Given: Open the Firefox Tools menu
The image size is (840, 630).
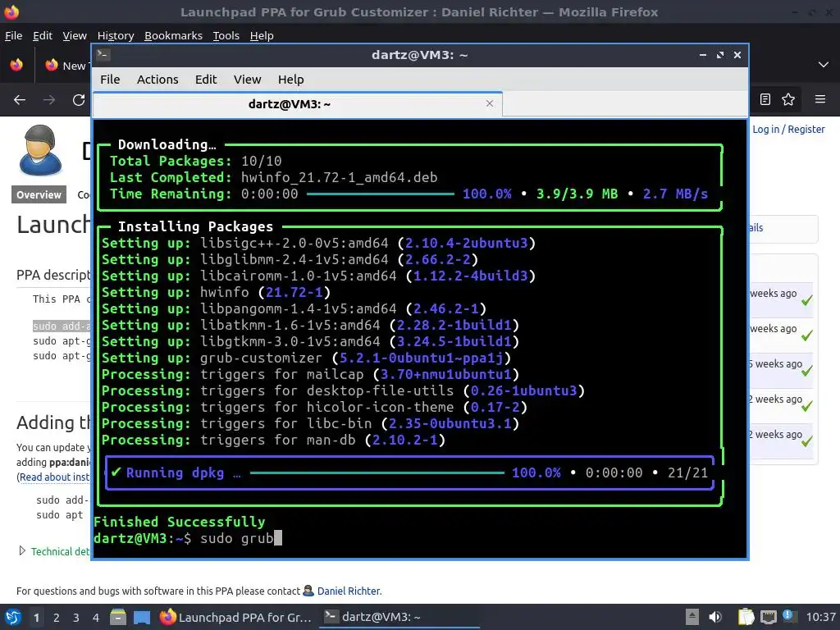Looking at the screenshot, I should click(226, 35).
